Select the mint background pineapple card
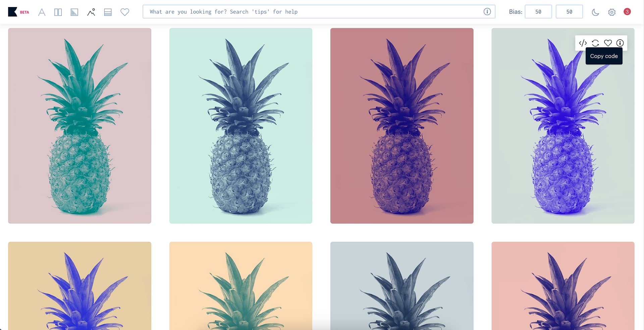Viewport: 644px width, 330px height. coord(241,126)
